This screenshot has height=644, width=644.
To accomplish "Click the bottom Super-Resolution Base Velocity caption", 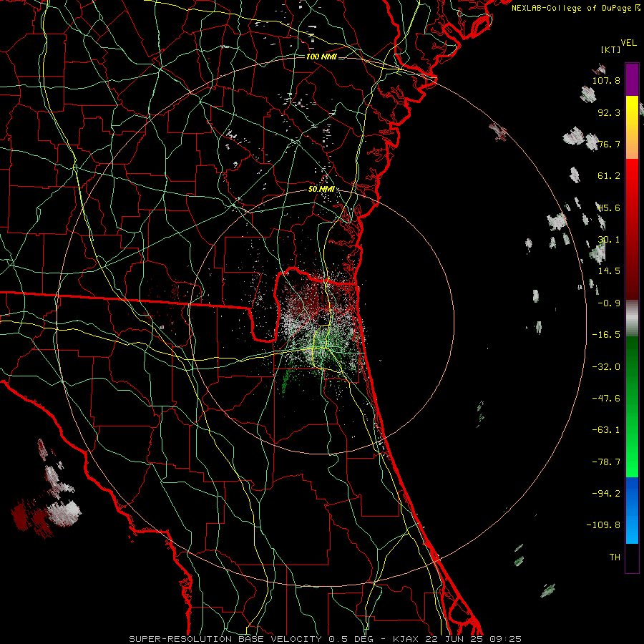I will [325, 639].
